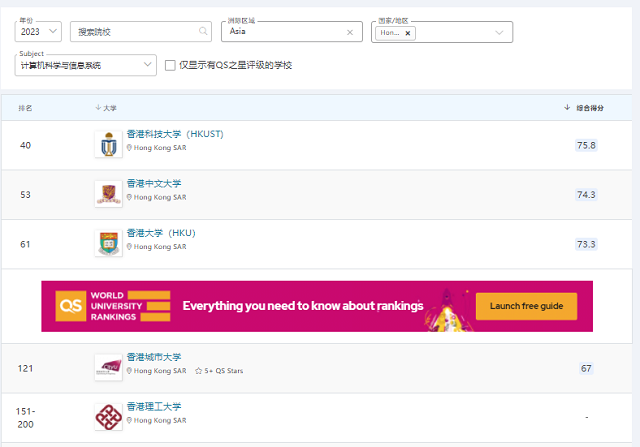Click the rank 40 cell
Image resolution: width=640 pixels, height=447 pixels.
click(25, 145)
